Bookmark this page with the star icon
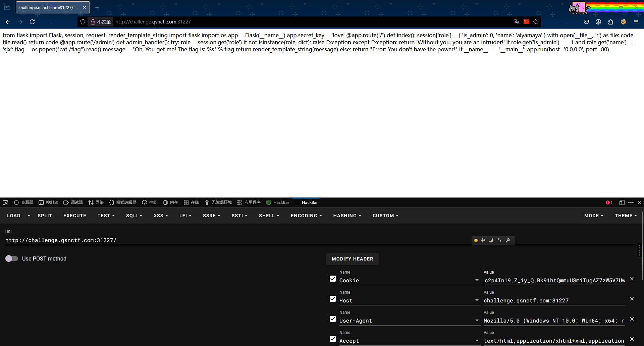The image size is (644, 346). 536,22
